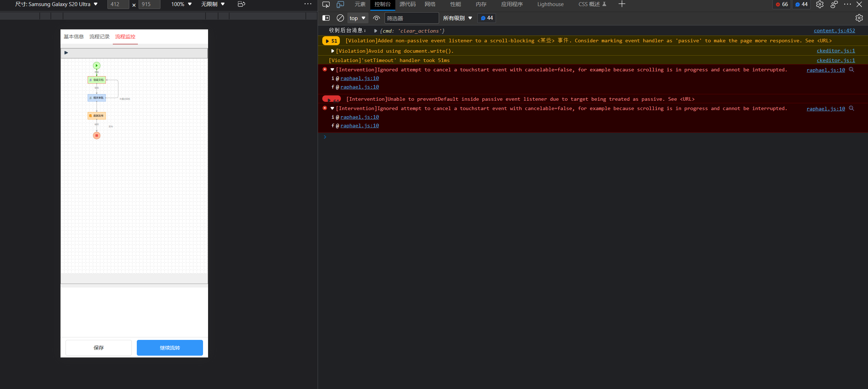This screenshot has width=868, height=389.
Task: Click the 筛选器 filter input field
Action: (x=411, y=18)
